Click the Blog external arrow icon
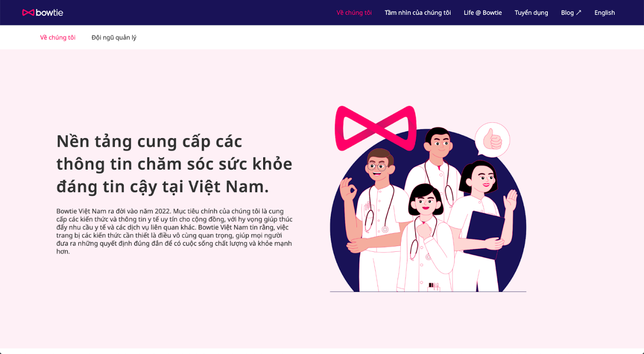Screen dimensions: 644x354 (579, 13)
